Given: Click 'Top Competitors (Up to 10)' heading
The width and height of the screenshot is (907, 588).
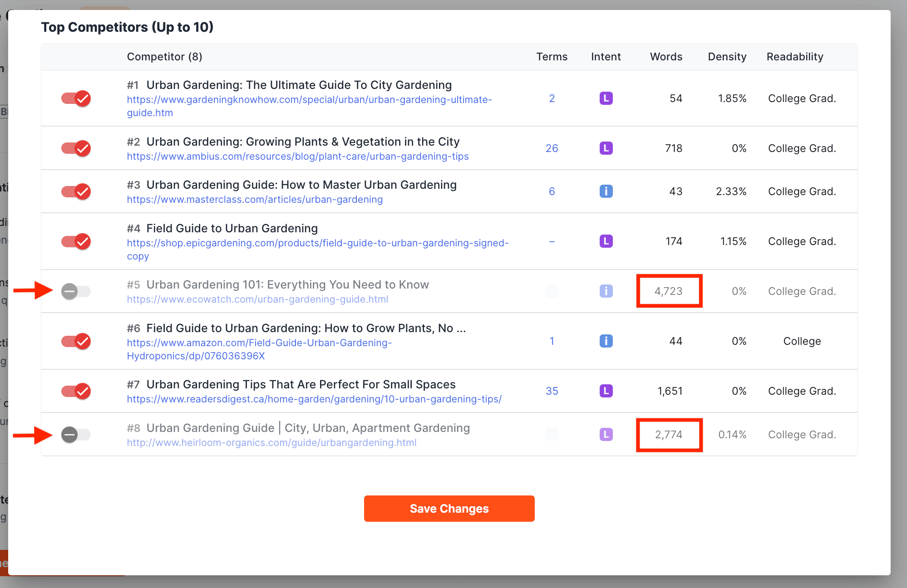Looking at the screenshot, I should (127, 27).
